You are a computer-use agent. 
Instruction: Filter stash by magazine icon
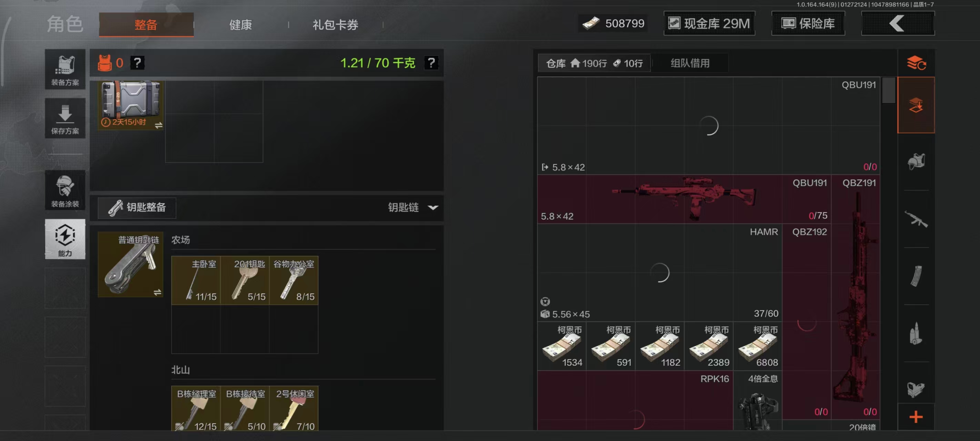[x=916, y=276]
